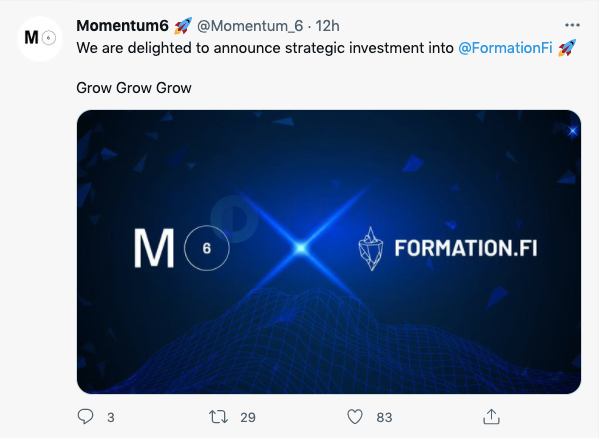Click the Momentum6 profile avatar
600x438 pixels.
click(x=40, y=38)
